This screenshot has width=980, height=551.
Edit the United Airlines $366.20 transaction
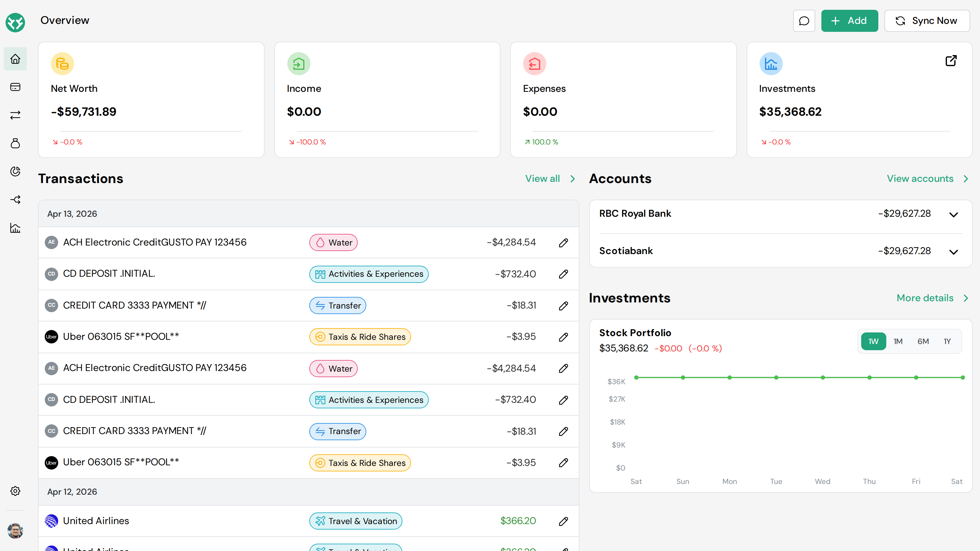click(563, 521)
